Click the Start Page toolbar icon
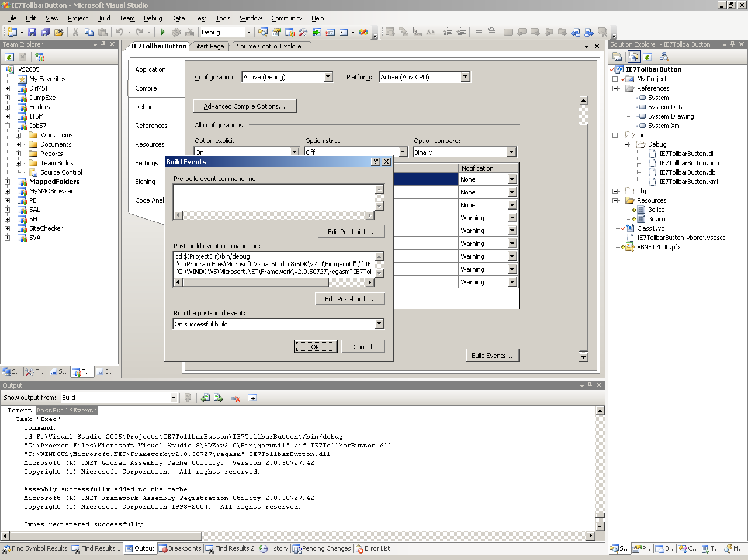The height and width of the screenshot is (560, 748). pos(317,32)
